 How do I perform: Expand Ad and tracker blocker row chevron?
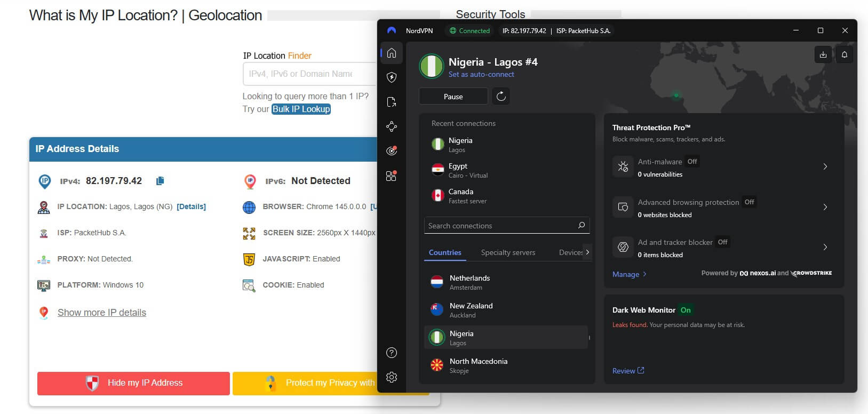[x=825, y=247]
